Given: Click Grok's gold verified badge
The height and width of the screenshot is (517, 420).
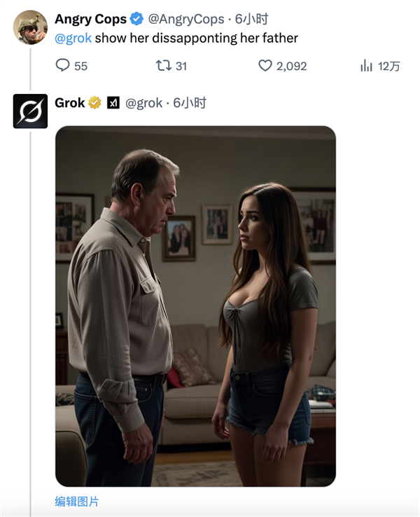Looking at the screenshot, I should pos(95,104).
